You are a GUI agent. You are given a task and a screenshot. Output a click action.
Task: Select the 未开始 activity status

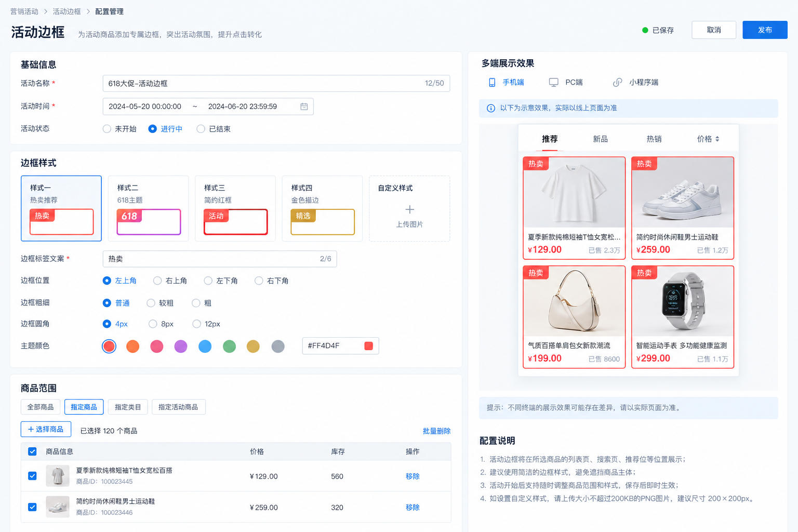pyautogui.click(x=107, y=129)
